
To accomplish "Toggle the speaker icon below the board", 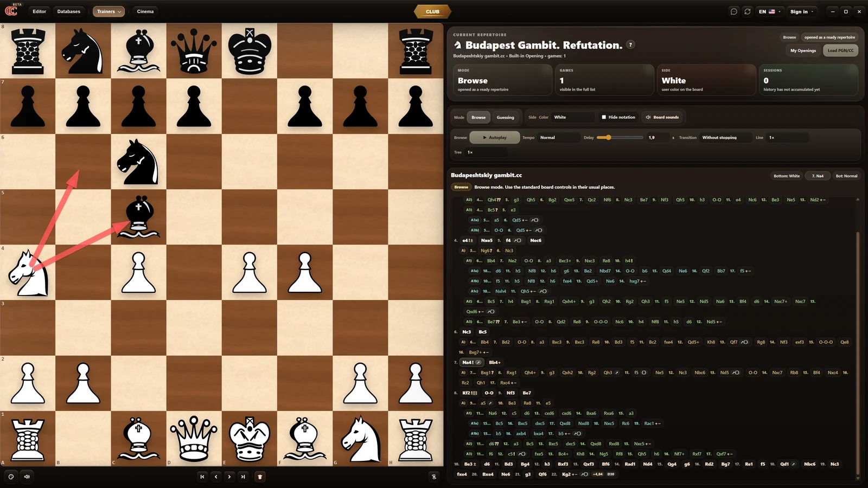I will click(x=27, y=477).
